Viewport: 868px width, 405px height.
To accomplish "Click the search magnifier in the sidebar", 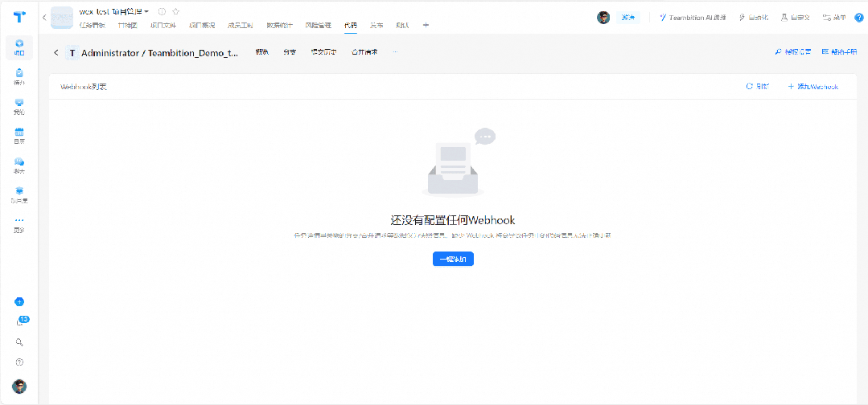I will [x=19, y=342].
